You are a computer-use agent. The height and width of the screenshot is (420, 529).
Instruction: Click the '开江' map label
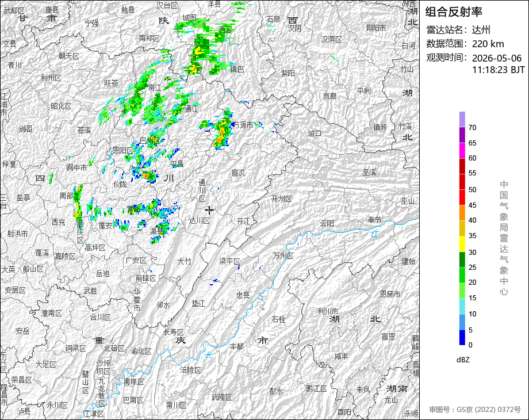click(243, 221)
